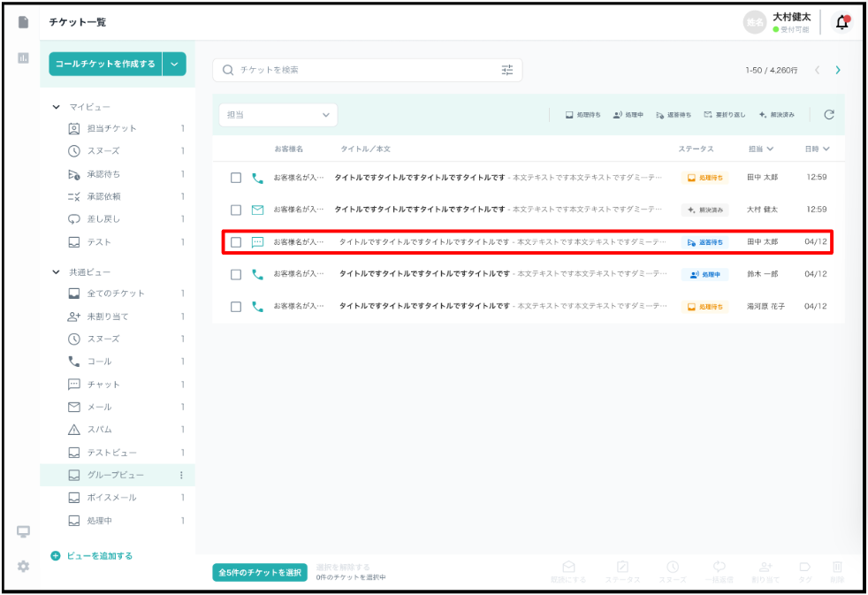Filter tickets by 処理待ち status
Image resolution: width=868 pixels, height=595 pixels.
[x=583, y=115]
